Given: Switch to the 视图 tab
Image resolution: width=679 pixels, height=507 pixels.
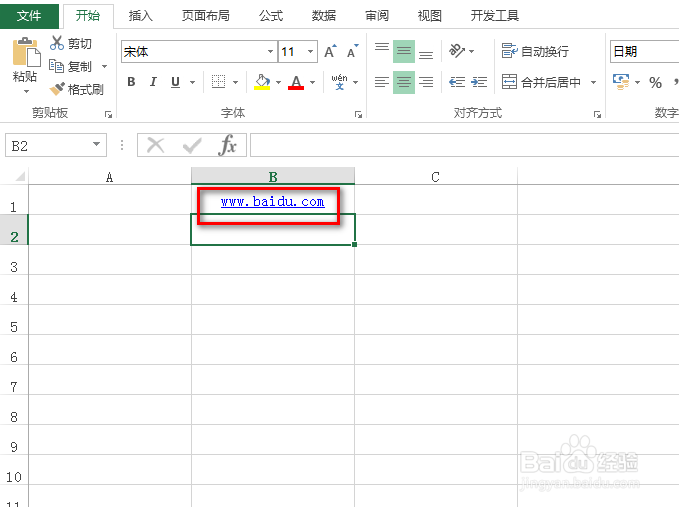Looking at the screenshot, I should pos(430,16).
